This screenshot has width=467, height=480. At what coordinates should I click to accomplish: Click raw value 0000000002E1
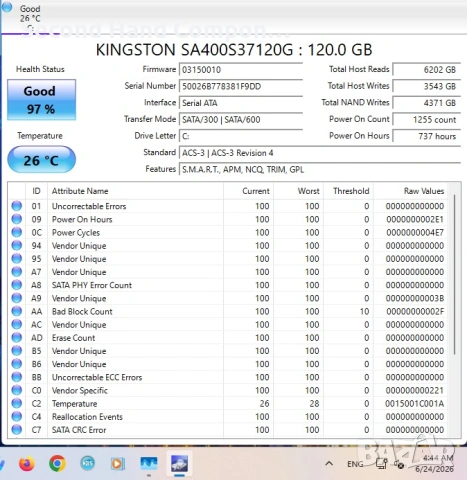[415, 219]
